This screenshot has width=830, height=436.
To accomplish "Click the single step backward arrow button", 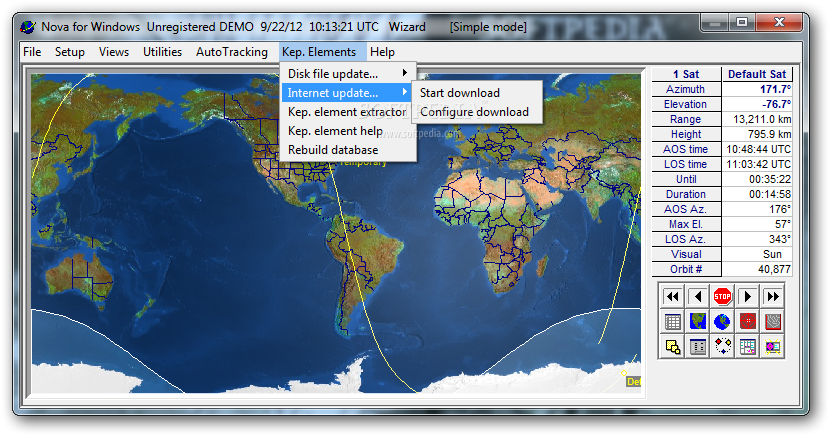I will pos(698,296).
